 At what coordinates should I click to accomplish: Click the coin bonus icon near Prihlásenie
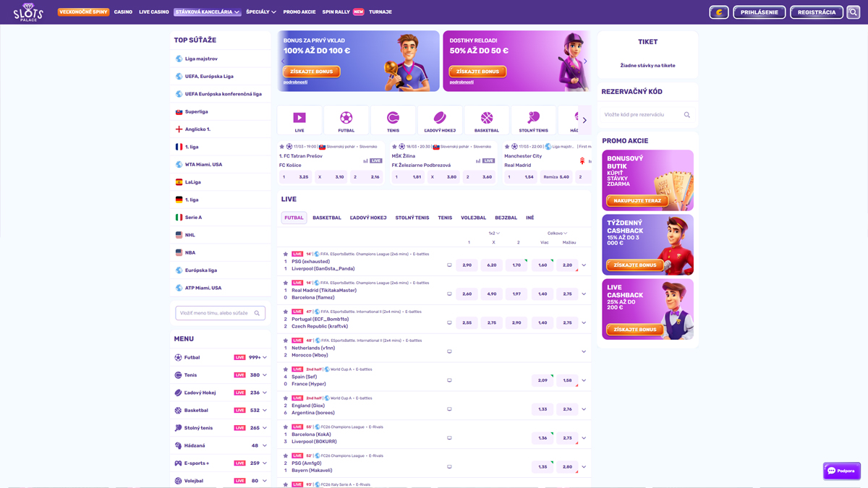click(718, 12)
